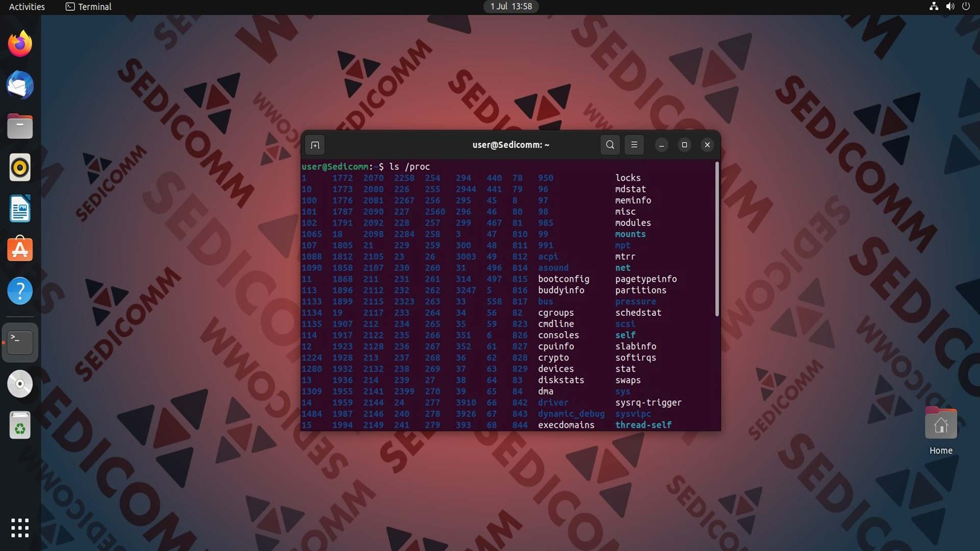Screen dimensions: 980x551
Task: Open the terminal search tool
Action: tap(610, 145)
